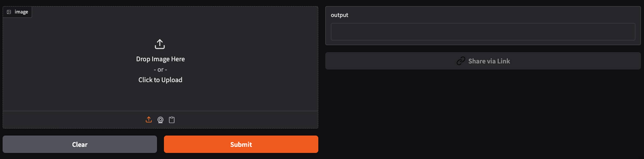The image size is (644, 159).
Task: Click the "Click to Upload" text
Action: 160,80
